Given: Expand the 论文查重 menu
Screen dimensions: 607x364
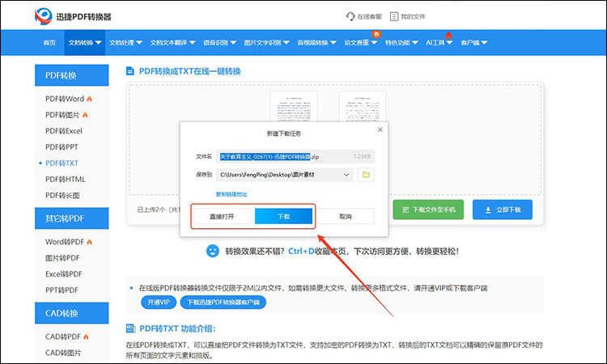Looking at the screenshot, I should 361,43.
